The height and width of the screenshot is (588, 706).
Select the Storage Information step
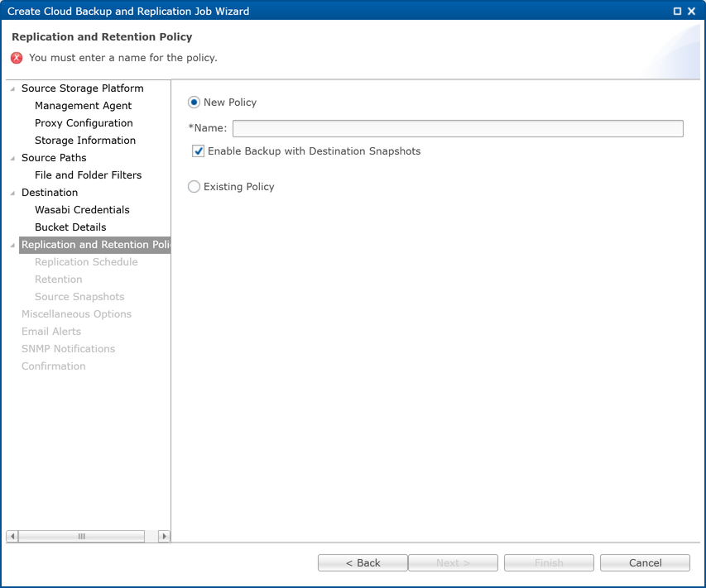[x=85, y=141]
